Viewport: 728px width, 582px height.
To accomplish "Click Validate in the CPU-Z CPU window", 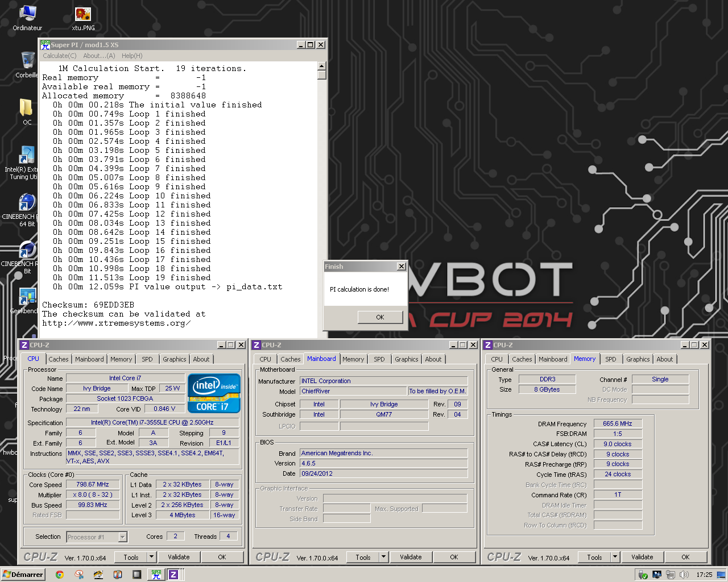I will coord(179,557).
